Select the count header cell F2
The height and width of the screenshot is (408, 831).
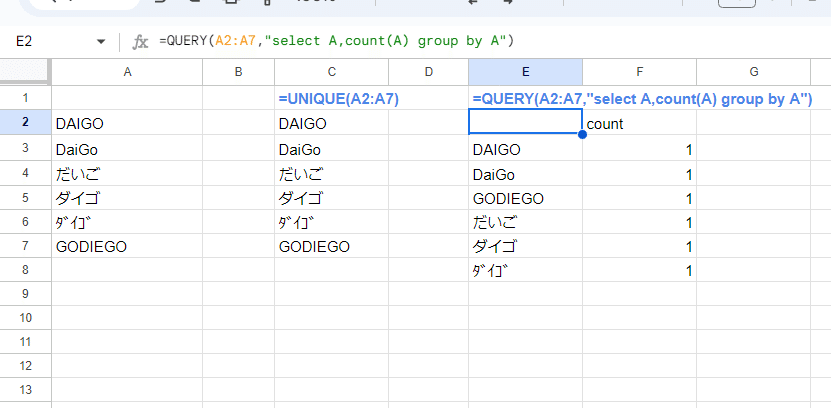[640, 123]
